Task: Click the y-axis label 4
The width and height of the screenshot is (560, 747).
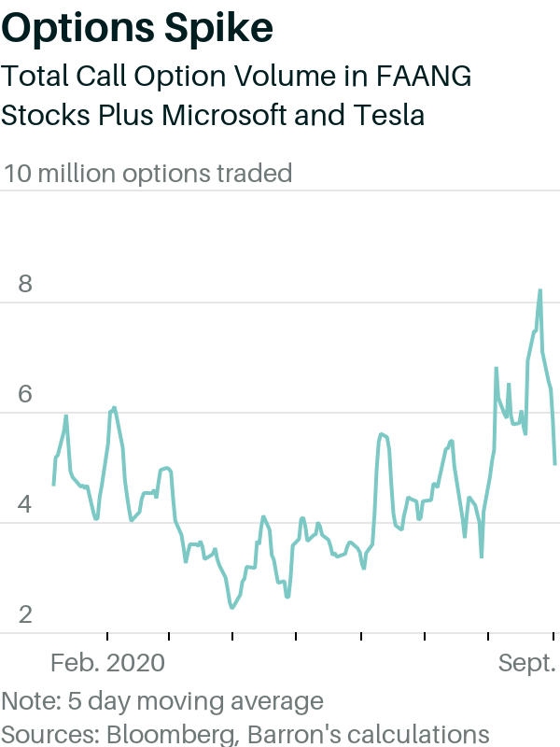Action: 25,504
